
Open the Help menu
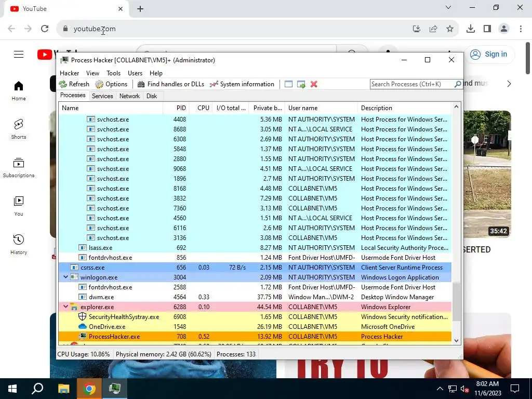click(x=156, y=73)
